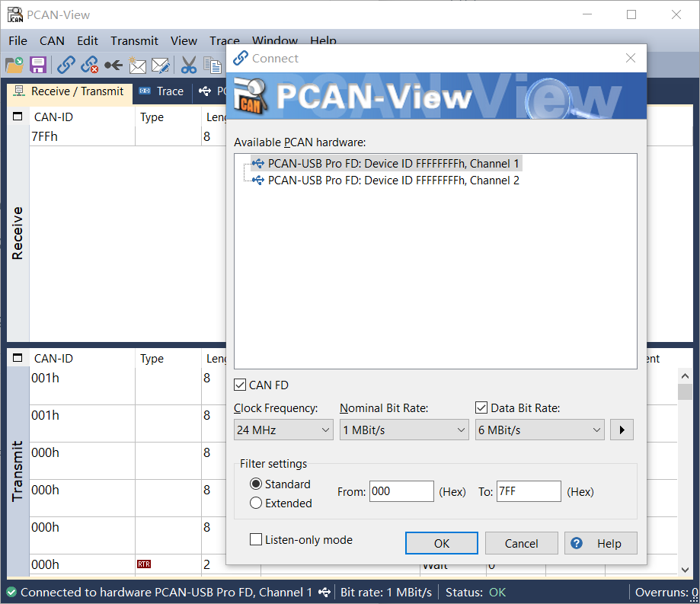Image resolution: width=700 pixels, height=604 pixels.
Task: Open the Edit menu
Action: pyautogui.click(x=87, y=40)
